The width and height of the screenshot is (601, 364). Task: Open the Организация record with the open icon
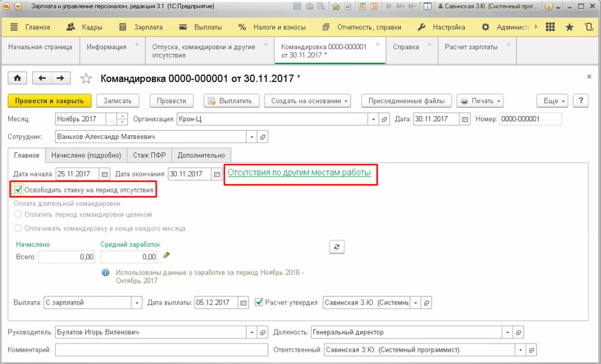(x=385, y=119)
